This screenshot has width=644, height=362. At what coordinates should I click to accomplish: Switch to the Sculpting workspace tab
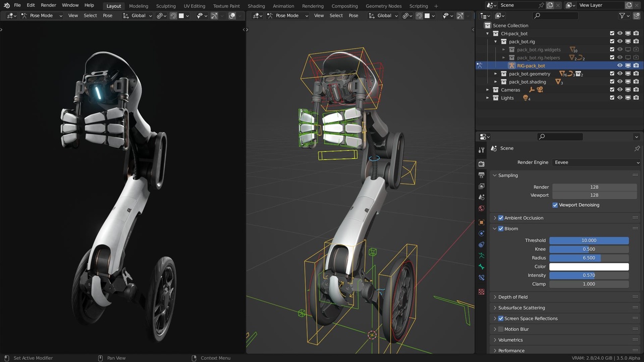point(166,6)
